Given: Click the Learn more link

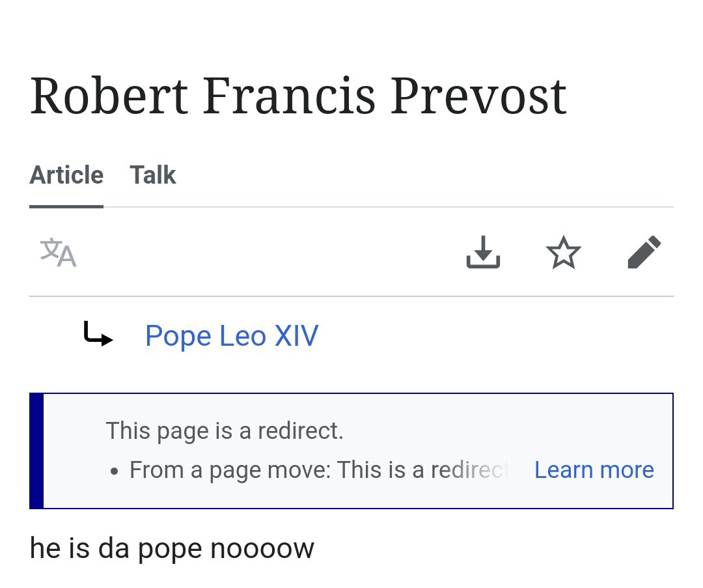Looking at the screenshot, I should pyautogui.click(x=594, y=470).
